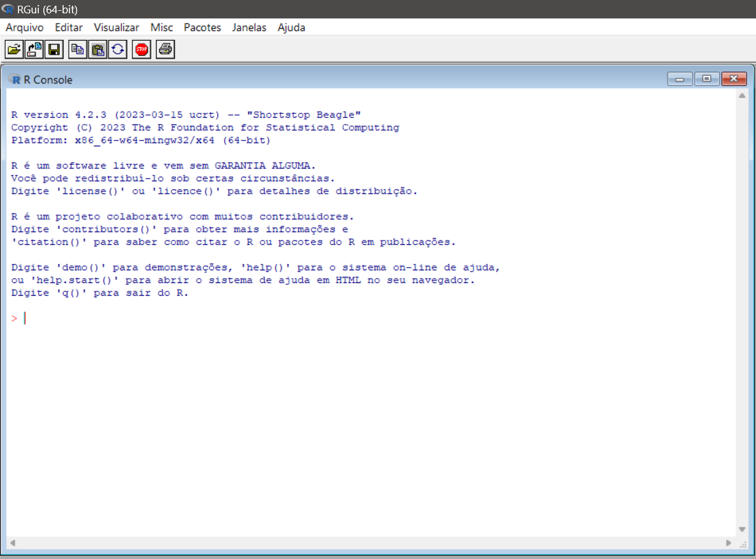Click the 'citation()' text in the console

coord(49,242)
